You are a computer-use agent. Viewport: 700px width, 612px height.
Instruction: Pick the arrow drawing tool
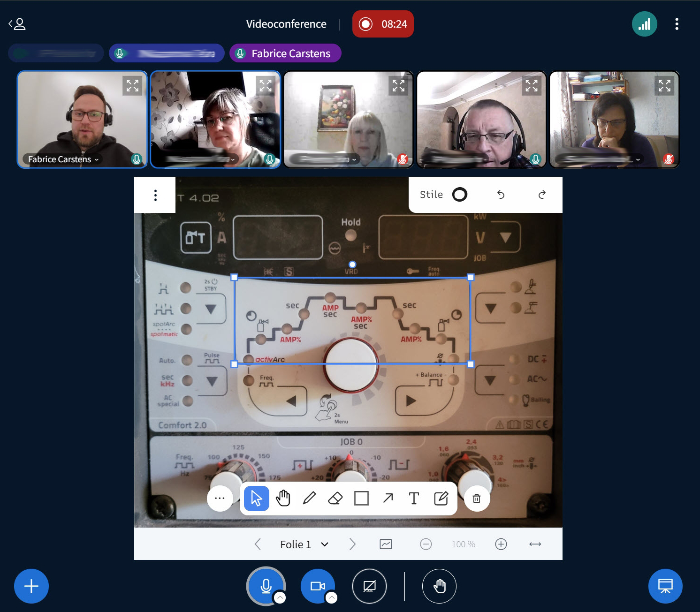(x=388, y=498)
